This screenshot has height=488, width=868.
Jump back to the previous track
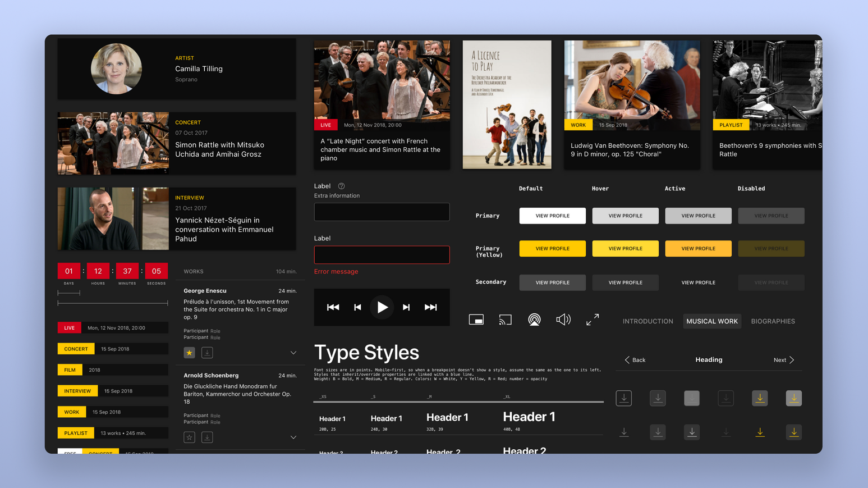(357, 307)
